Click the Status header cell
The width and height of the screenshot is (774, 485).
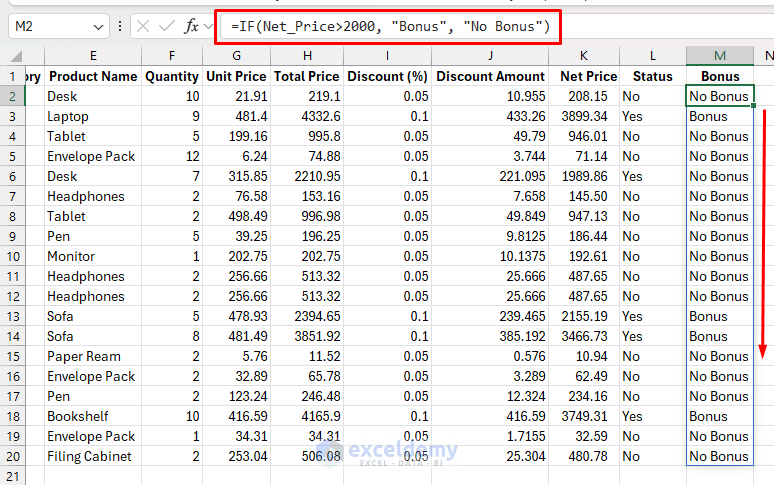click(x=653, y=76)
